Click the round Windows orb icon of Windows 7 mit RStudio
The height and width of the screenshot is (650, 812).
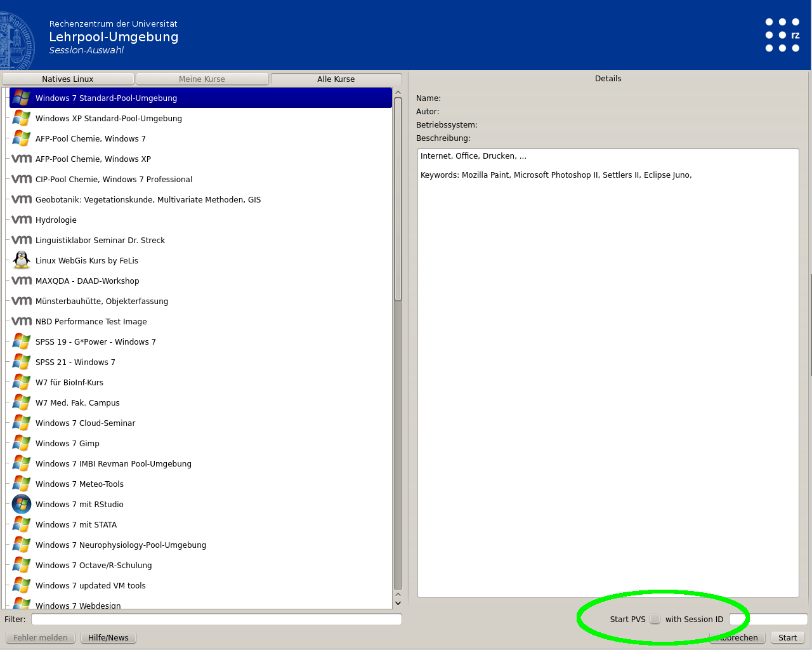point(22,504)
